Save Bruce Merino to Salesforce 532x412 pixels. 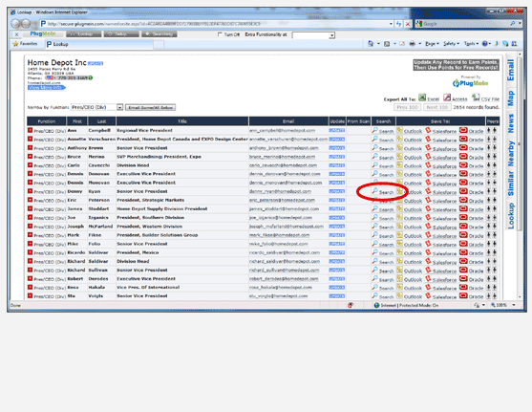tap(441, 158)
